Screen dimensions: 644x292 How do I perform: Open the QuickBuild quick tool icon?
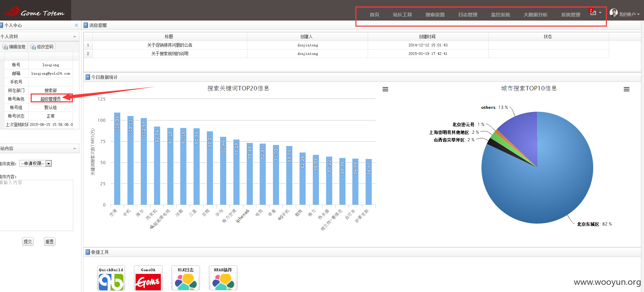111,278
